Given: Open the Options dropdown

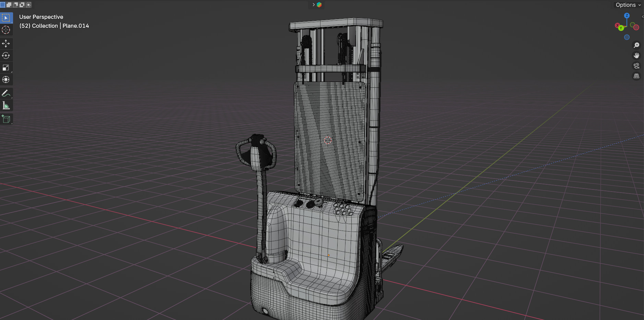Looking at the screenshot, I should pyautogui.click(x=628, y=5).
